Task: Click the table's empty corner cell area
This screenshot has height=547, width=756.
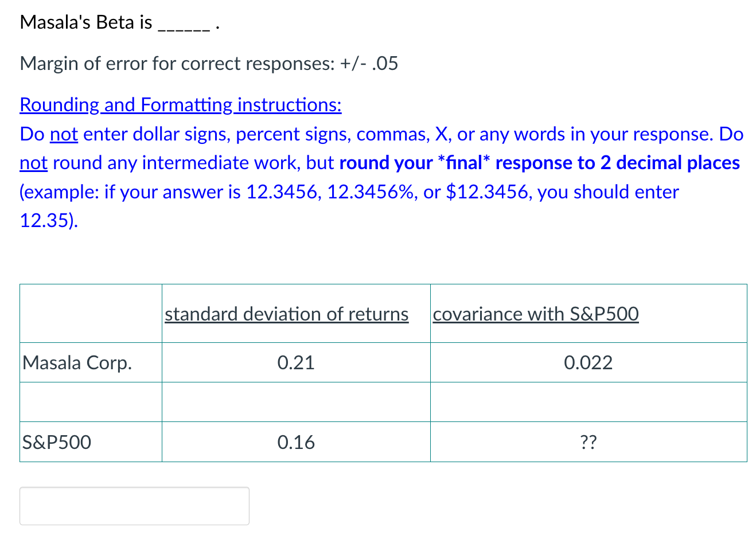Action: (x=91, y=313)
